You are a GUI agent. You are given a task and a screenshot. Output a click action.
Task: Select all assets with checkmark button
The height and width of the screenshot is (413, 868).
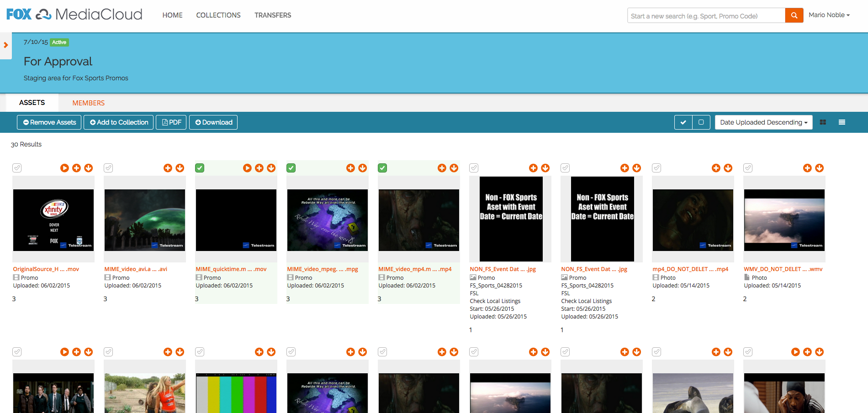683,122
